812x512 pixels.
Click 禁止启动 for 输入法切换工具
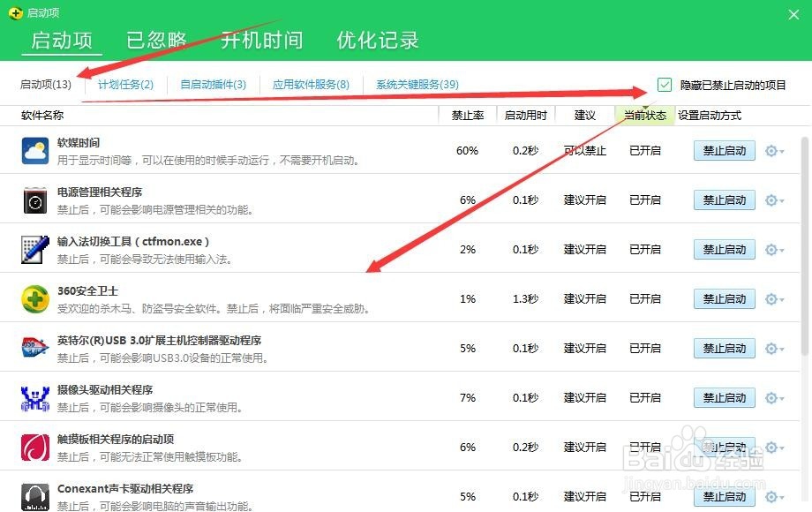click(x=724, y=250)
